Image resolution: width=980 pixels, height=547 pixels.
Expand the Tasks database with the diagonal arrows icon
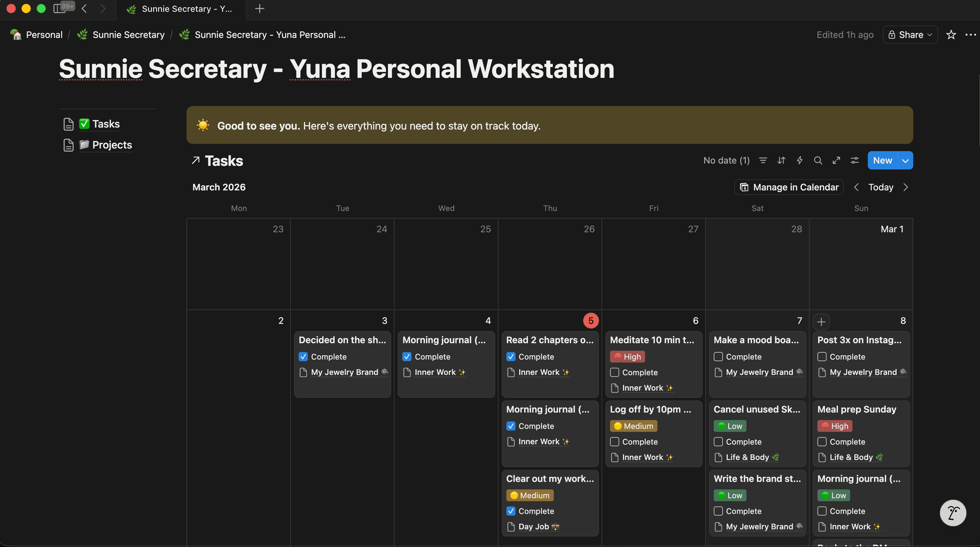tap(836, 160)
